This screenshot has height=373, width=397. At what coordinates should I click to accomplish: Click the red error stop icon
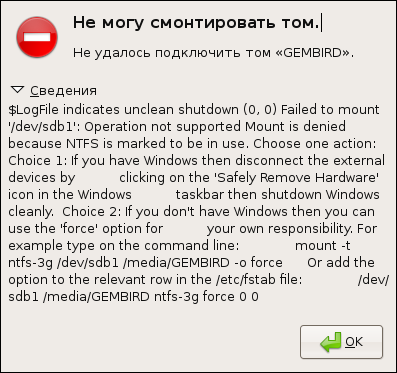[x=37, y=37]
